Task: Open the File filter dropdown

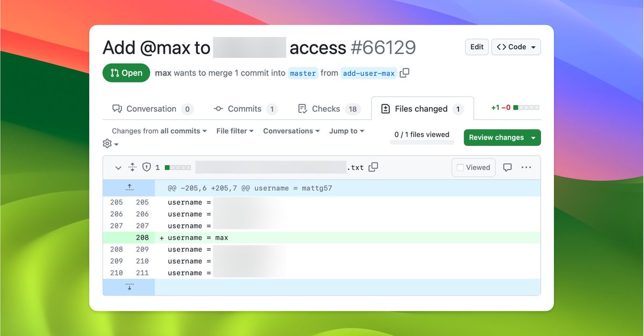Action: point(235,131)
